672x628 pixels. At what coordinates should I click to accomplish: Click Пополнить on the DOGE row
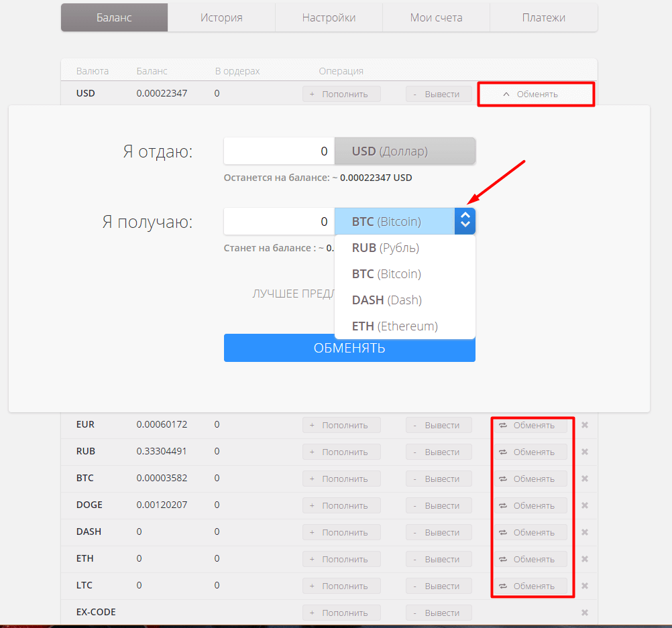click(341, 505)
